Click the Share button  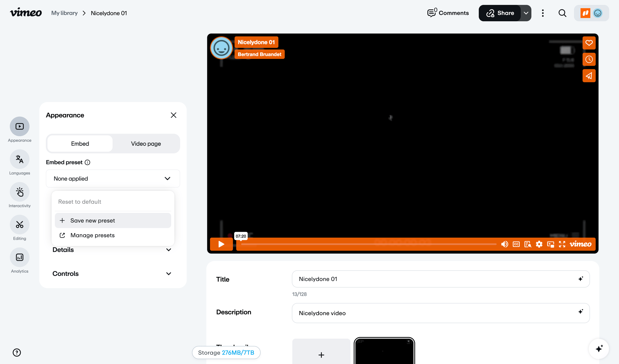tap(500, 13)
